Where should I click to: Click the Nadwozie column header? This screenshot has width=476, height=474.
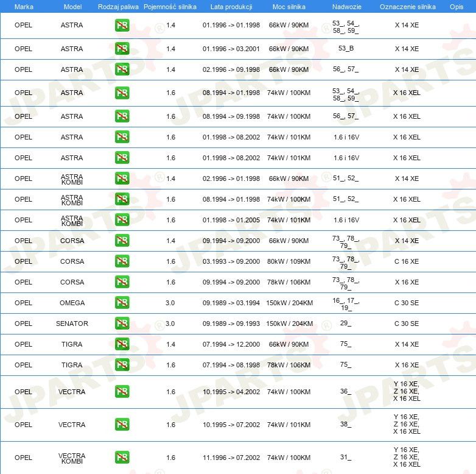click(347, 7)
